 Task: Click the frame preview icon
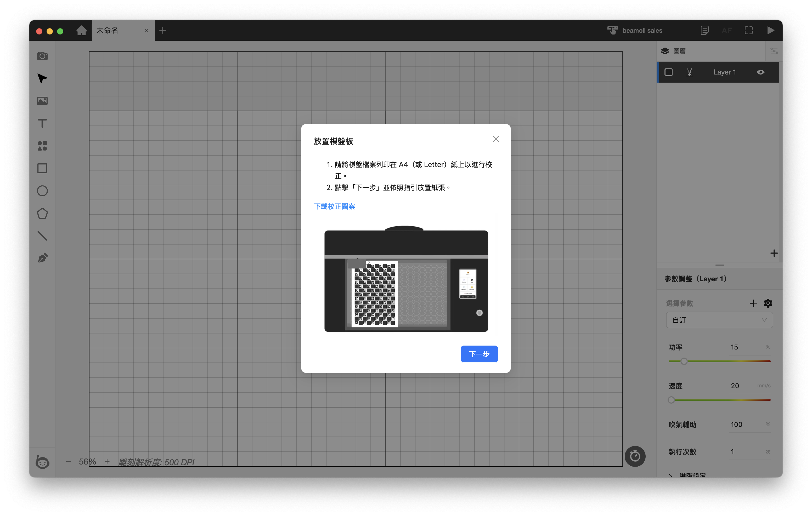point(749,30)
